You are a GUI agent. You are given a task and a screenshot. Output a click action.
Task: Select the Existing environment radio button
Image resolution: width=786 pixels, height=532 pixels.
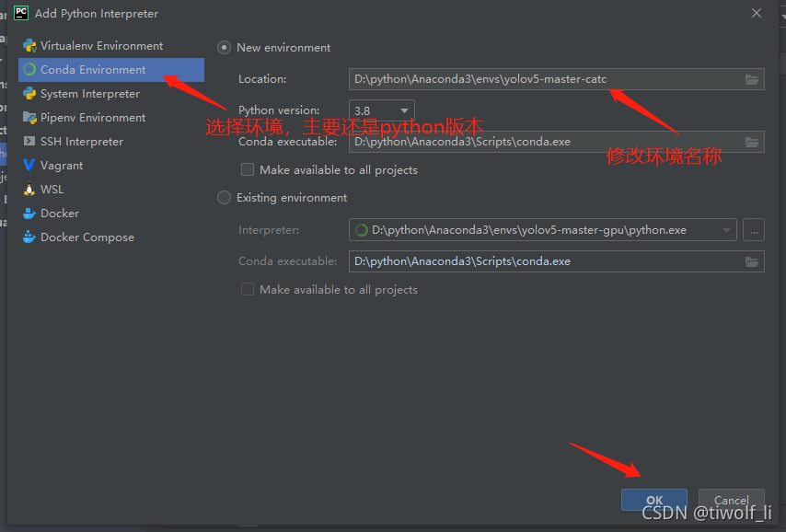click(x=223, y=197)
